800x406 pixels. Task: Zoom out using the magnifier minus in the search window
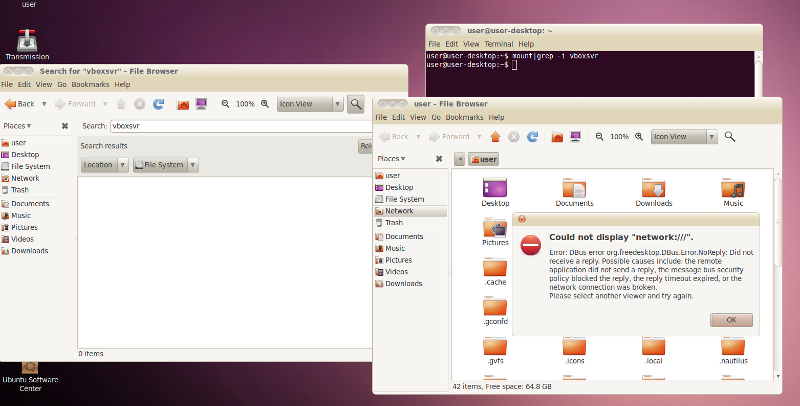(225, 104)
